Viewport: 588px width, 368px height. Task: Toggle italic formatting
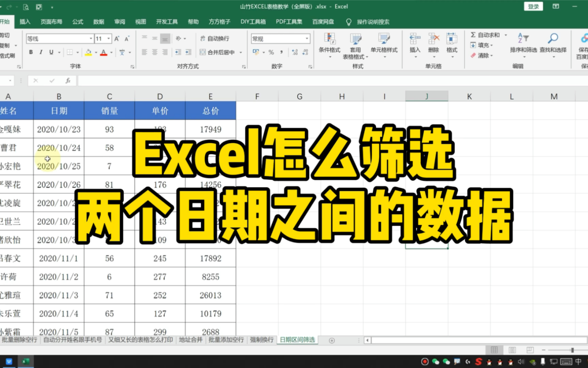41,52
